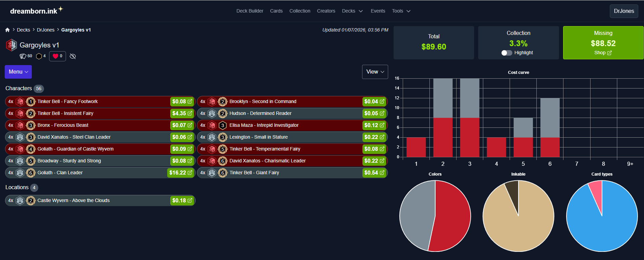Open Creators in top navigation
644x260 pixels.
(326, 11)
